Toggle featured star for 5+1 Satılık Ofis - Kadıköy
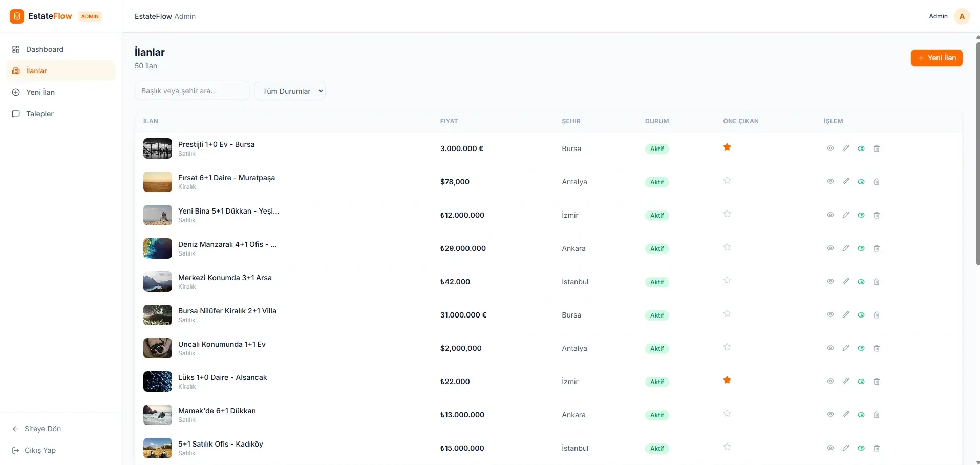980x465 pixels. pos(727,447)
